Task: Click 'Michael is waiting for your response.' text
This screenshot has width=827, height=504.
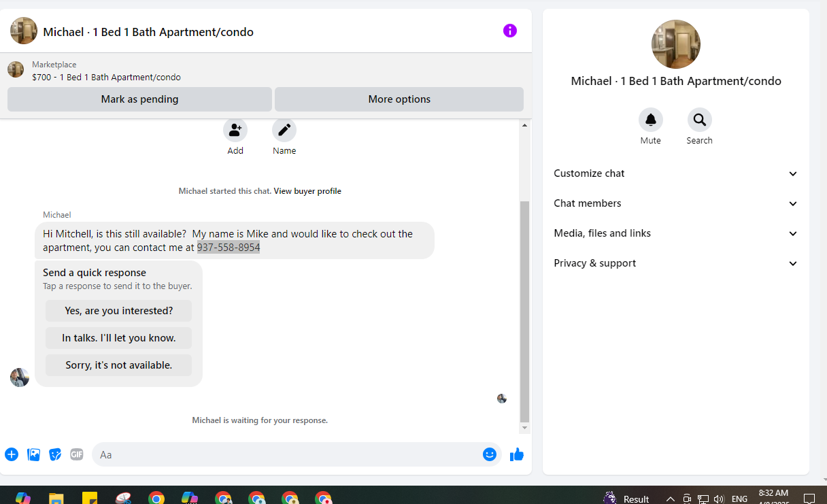Action: pyautogui.click(x=260, y=420)
